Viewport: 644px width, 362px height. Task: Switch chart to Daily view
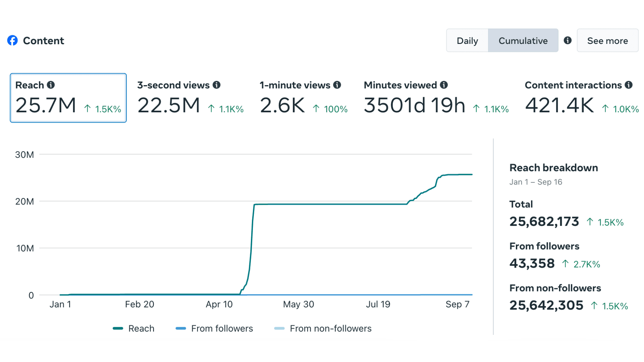[x=467, y=41]
